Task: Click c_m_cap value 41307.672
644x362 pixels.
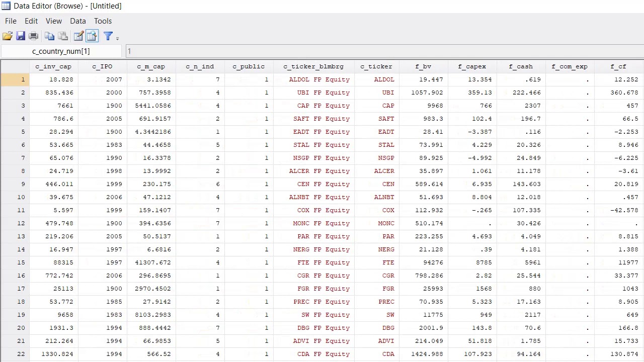Action: [152, 262]
